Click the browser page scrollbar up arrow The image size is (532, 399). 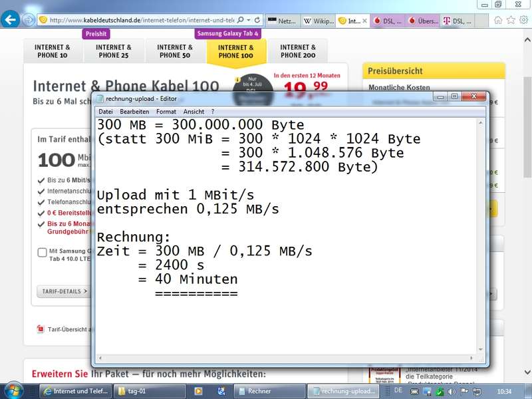pyautogui.click(x=527, y=40)
